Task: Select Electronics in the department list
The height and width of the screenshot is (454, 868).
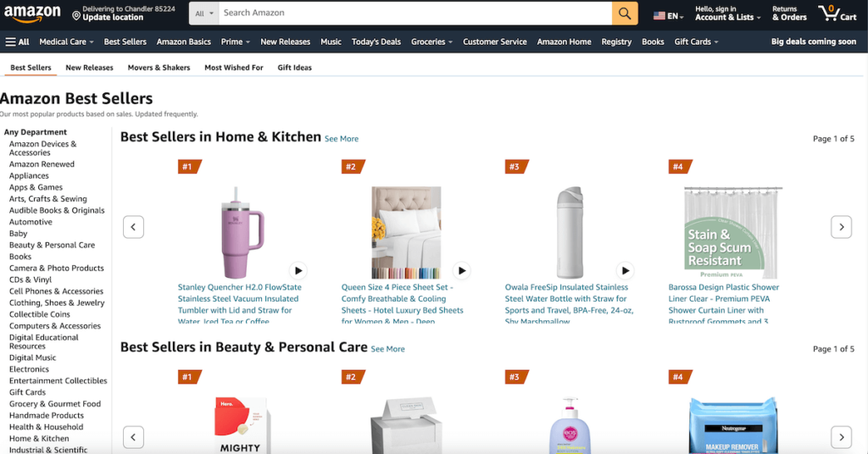Action: pos(29,368)
